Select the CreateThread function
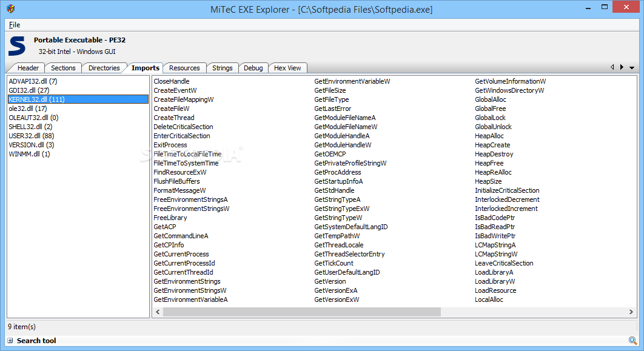 pyautogui.click(x=174, y=118)
